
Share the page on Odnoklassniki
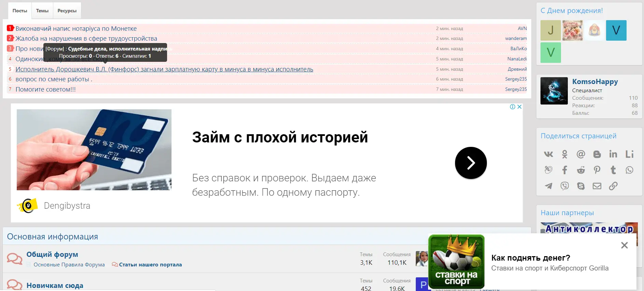pyautogui.click(x=565, y=154)
